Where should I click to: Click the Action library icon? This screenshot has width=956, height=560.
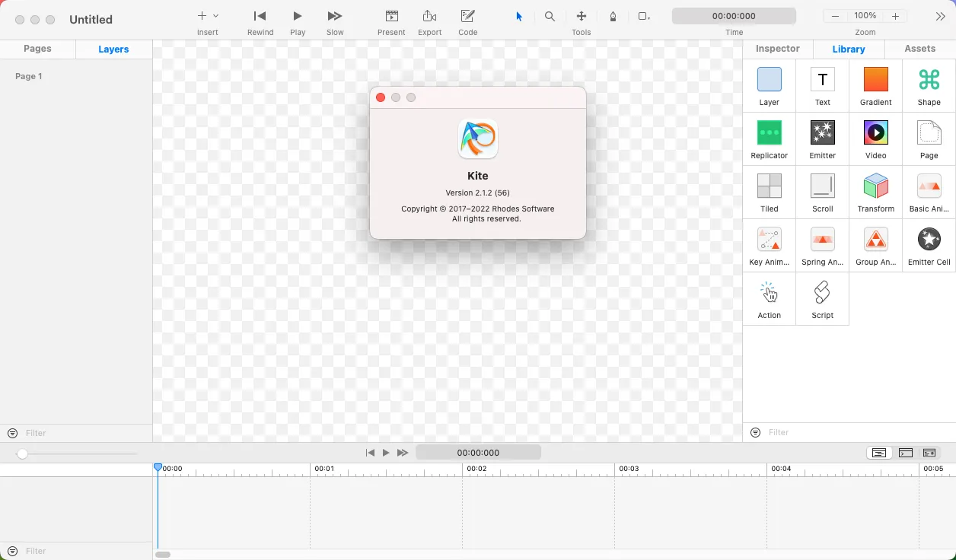click(x=769, y=293)
